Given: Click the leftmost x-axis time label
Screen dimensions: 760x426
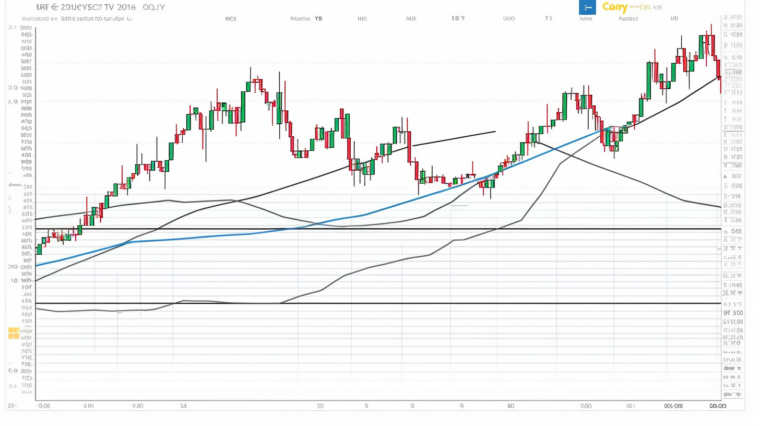Looking at the screenshot, I should (43, 406).
